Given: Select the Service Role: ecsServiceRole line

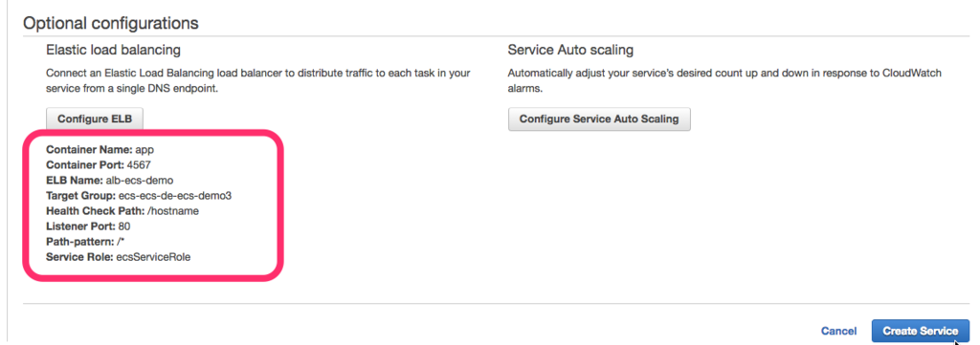Looking at the screenshot, I should [118, 256].
